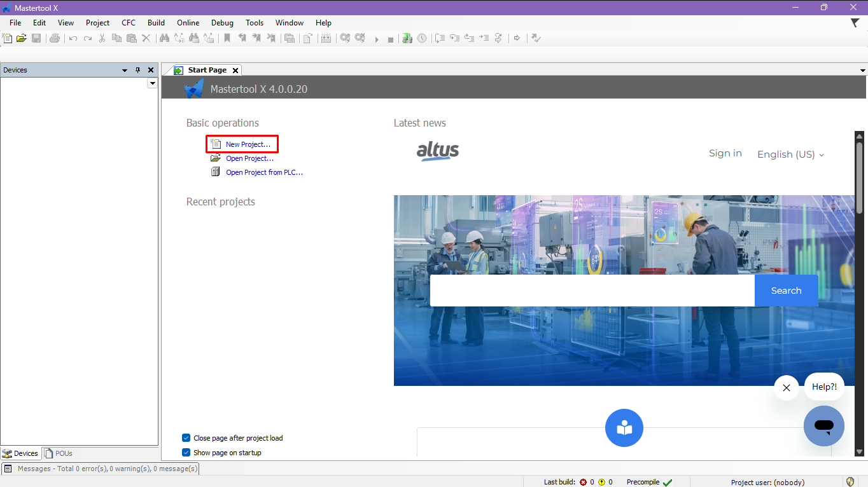Click the security shield icon in status bar

point(850,482)
